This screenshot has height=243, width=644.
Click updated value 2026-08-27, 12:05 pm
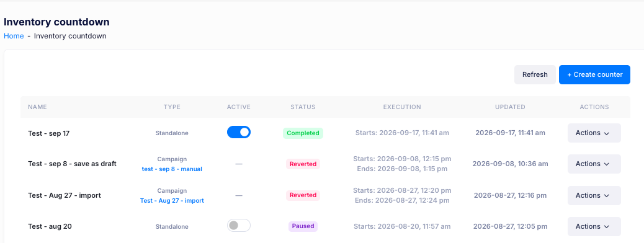[x=510, y=226]
